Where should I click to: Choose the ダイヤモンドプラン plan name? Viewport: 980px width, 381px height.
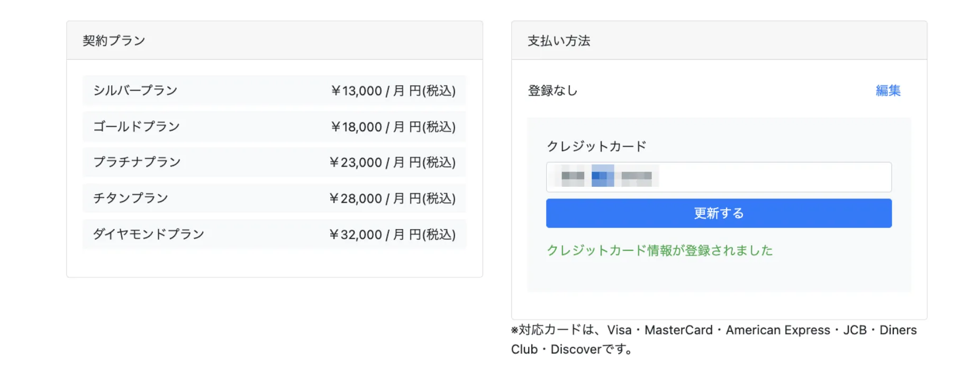pyautogui.click(x=149, y=234)
